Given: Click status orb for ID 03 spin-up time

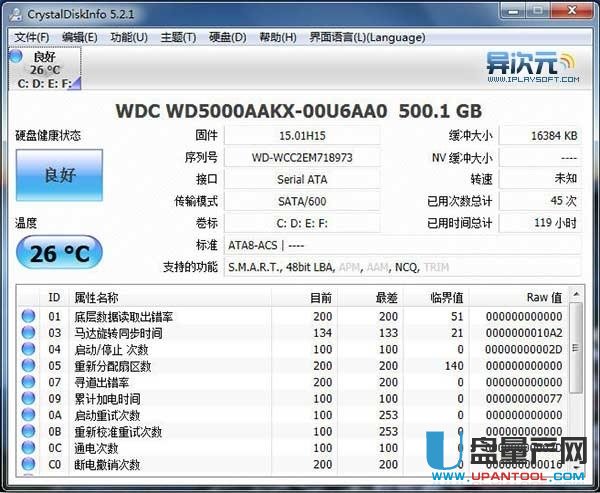Looking at the screenshot, I should (x=28, y=333).
